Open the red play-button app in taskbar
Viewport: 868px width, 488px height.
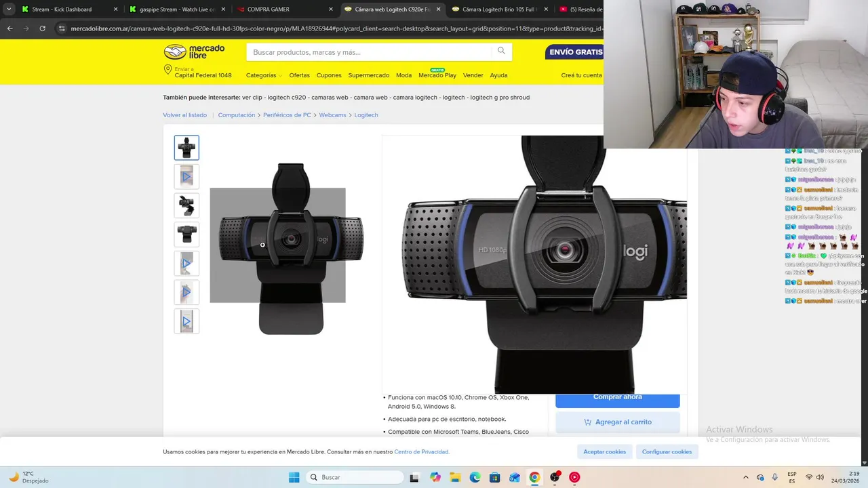coord(574,477)
